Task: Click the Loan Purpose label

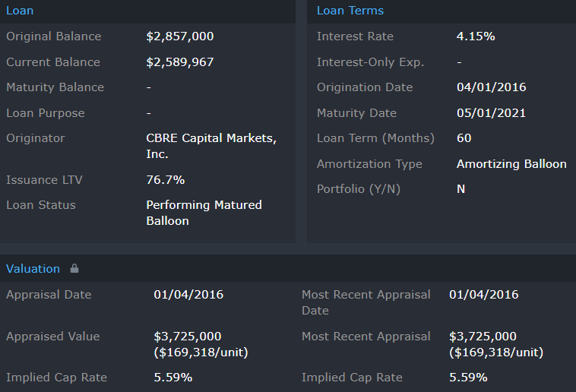Action: point(46,113)
